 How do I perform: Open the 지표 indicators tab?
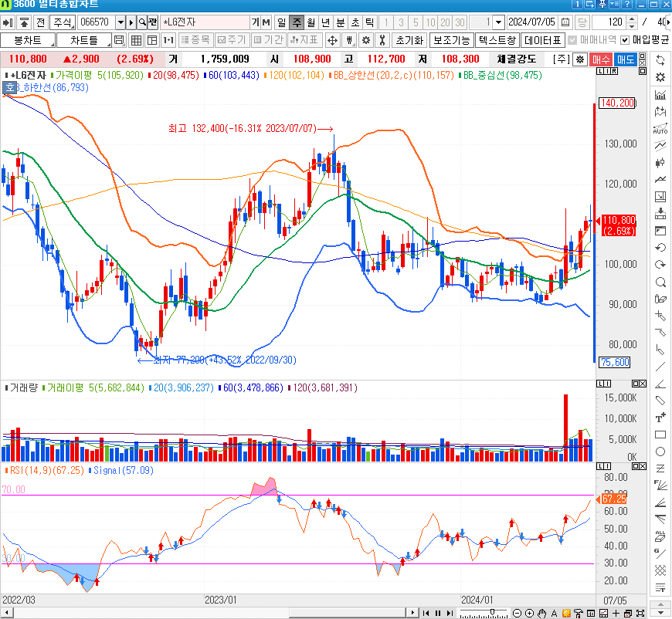tap(304, 40)
